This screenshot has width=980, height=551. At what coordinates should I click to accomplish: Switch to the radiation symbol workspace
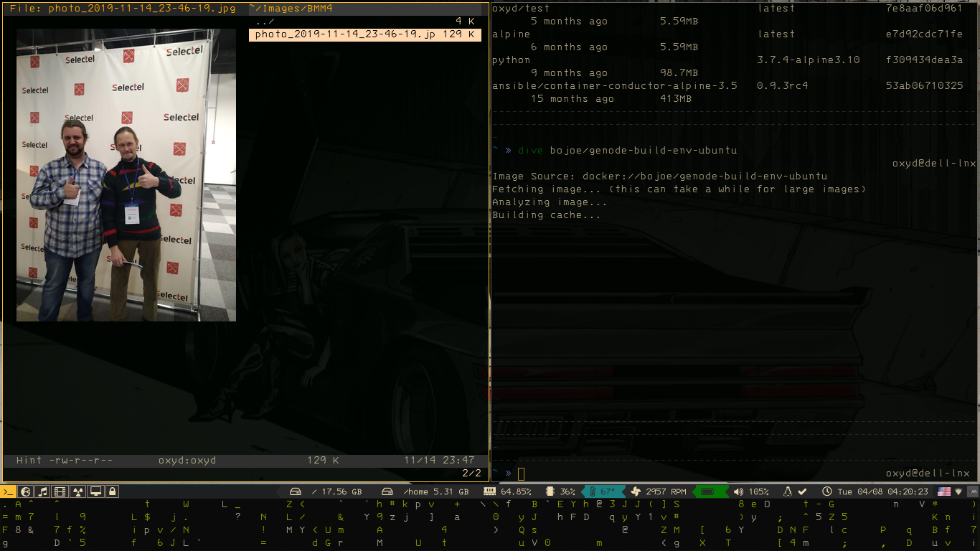point(77,491)
